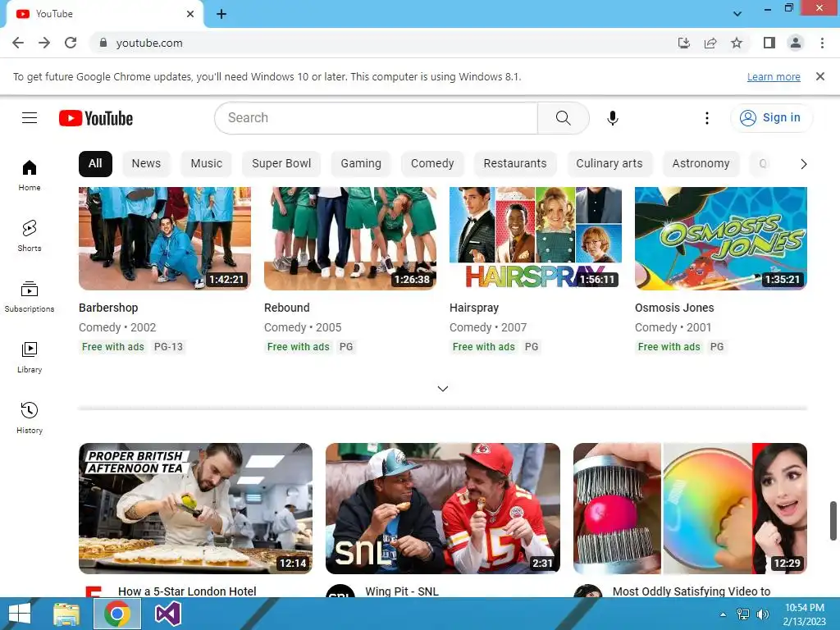The width and height of the screenshot is (840, 630).
Task: Open Chrome's three-dot menu
Action: click(x=822, y=43)
